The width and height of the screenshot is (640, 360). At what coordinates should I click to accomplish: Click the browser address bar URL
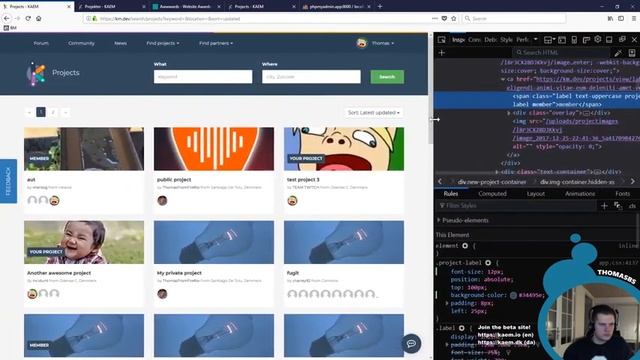click(170, 19)
